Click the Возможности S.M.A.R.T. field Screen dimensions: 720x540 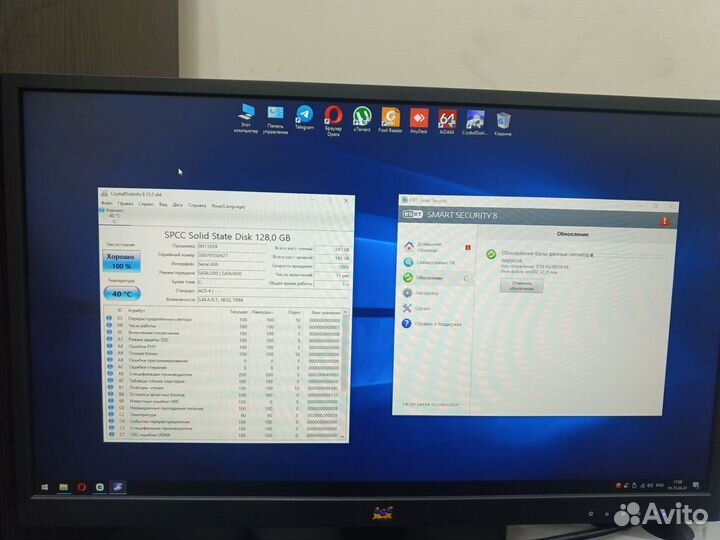point(272,300)
